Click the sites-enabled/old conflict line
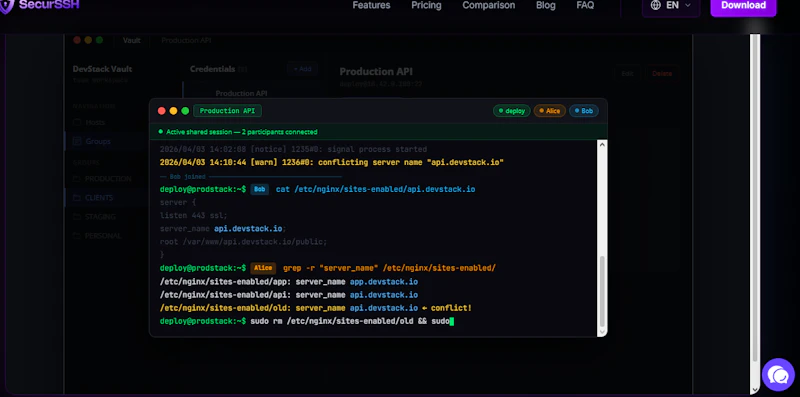The width and height of the screenshot is (800, 397). coord(316,308)
